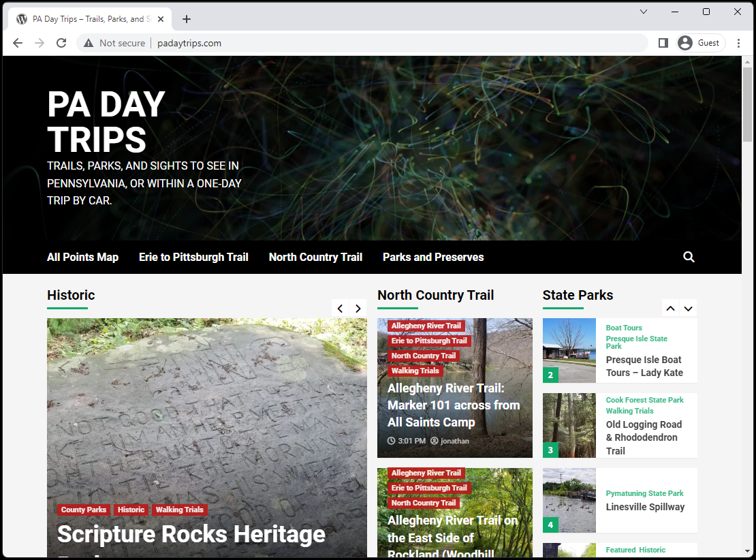
Task: Click the County Parks category tag
Action: (x=83, y=510)
